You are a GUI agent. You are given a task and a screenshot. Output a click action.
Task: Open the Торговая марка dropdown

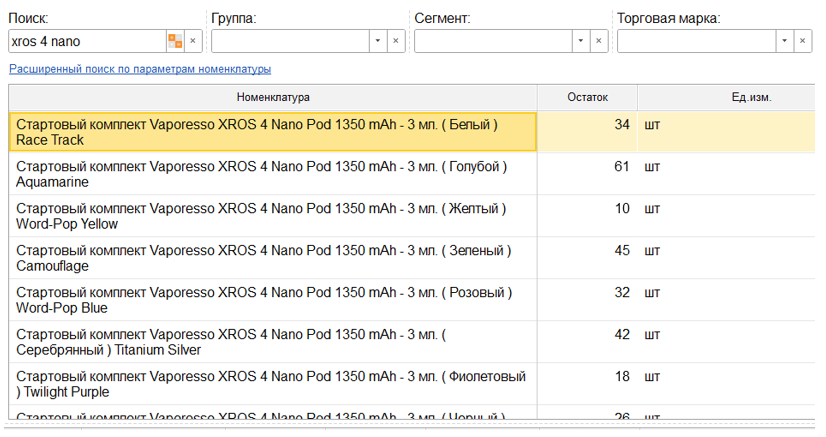783,41
